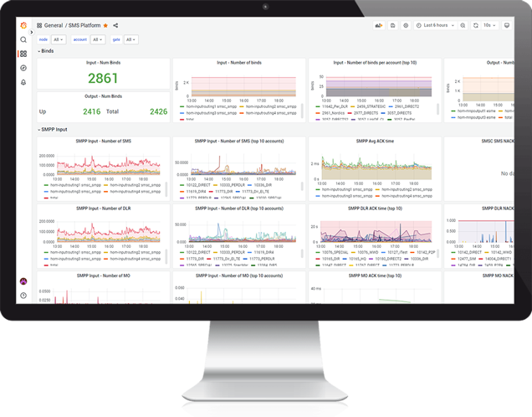Open the Help question mark icon
The width and height of the screenshot is (532, 417).
coord(23,296)
